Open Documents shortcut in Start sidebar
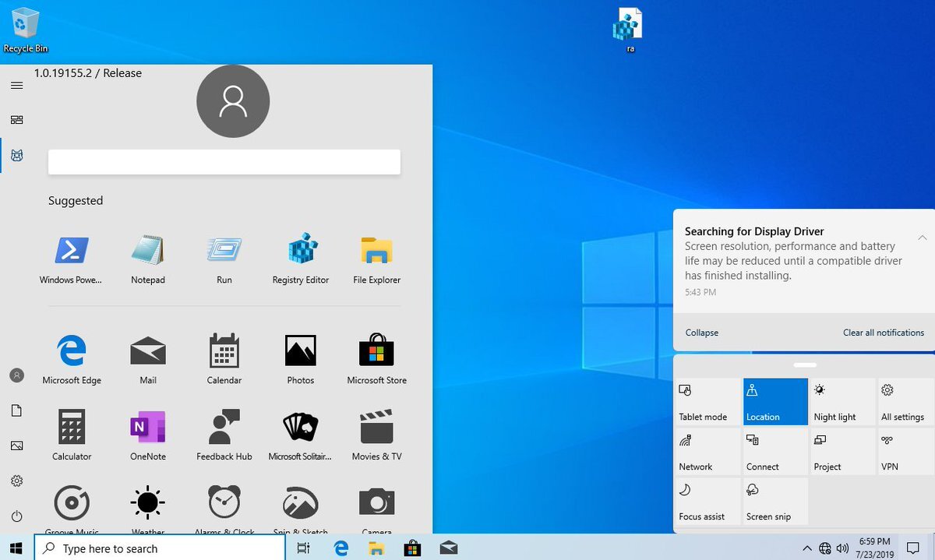The image size is (935, 560). click(16, 410)
